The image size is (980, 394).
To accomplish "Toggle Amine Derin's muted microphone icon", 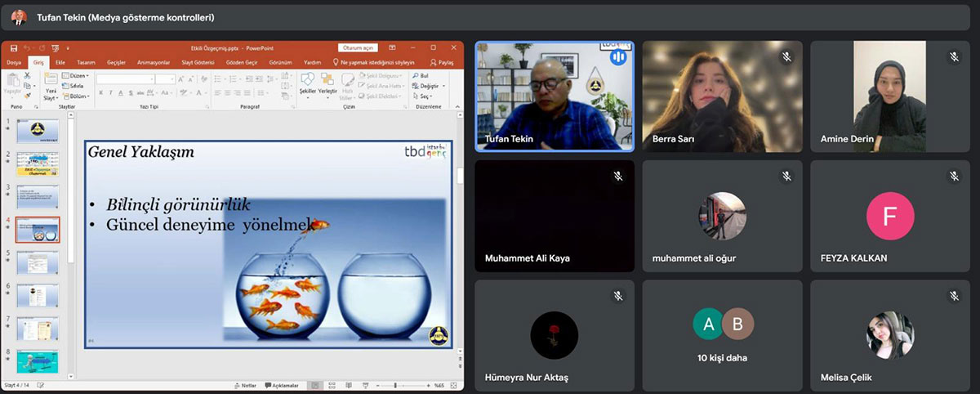I will pos(954,57).
